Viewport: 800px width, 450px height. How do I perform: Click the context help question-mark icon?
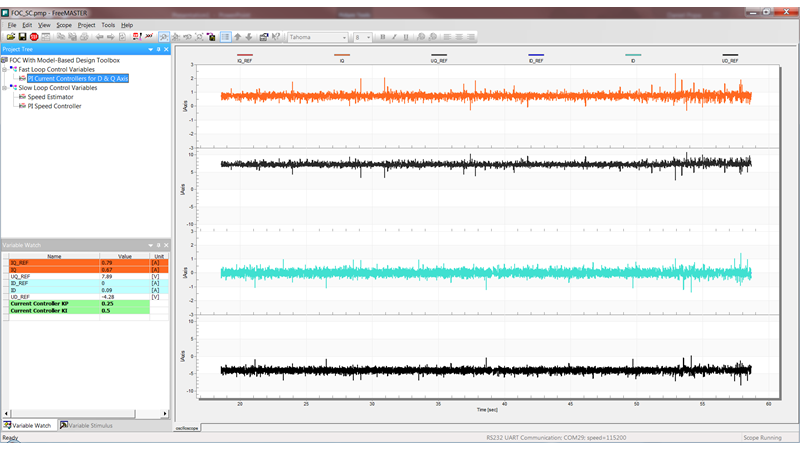point(276,37)
